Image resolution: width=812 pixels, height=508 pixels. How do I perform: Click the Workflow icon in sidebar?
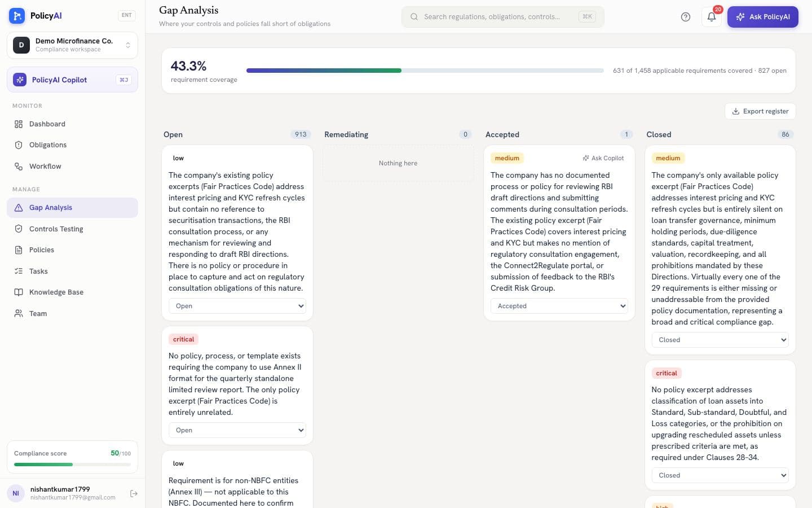19,167
